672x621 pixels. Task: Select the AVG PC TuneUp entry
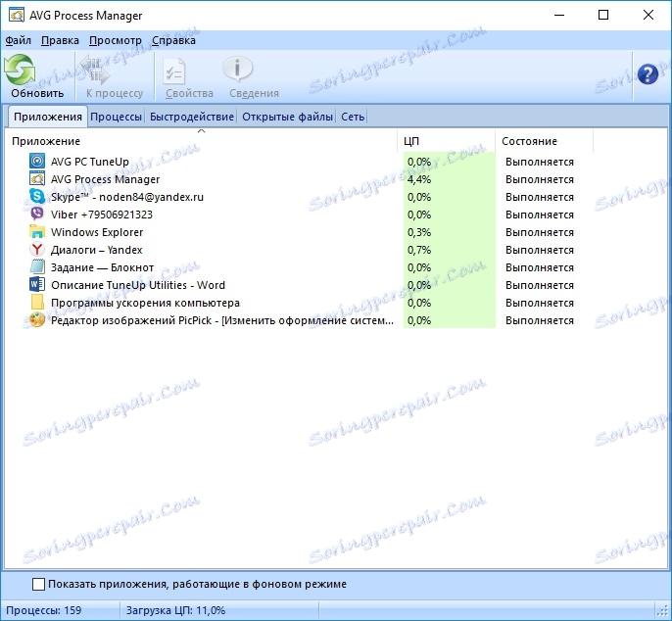89,162
